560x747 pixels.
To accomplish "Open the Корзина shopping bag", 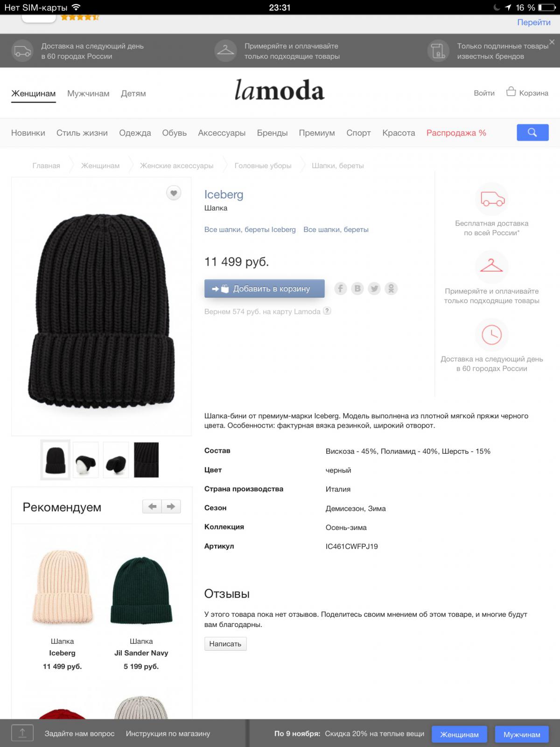I will coord(527,92).
